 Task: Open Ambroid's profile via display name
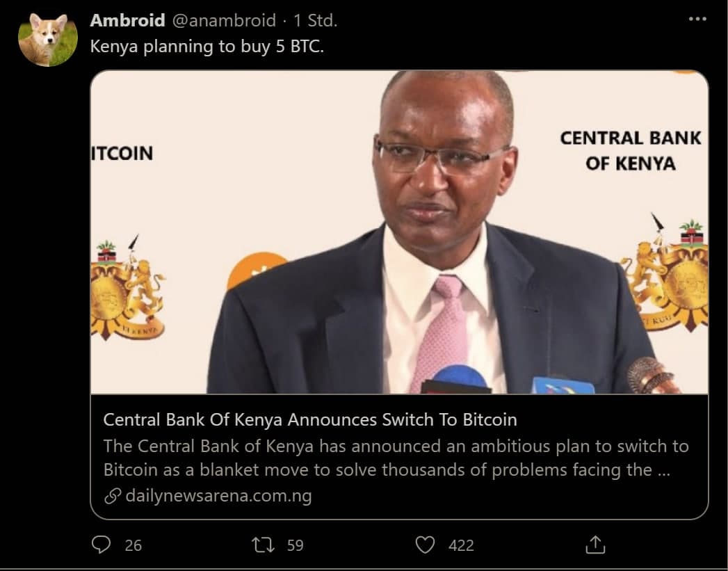tap(128, 20)
